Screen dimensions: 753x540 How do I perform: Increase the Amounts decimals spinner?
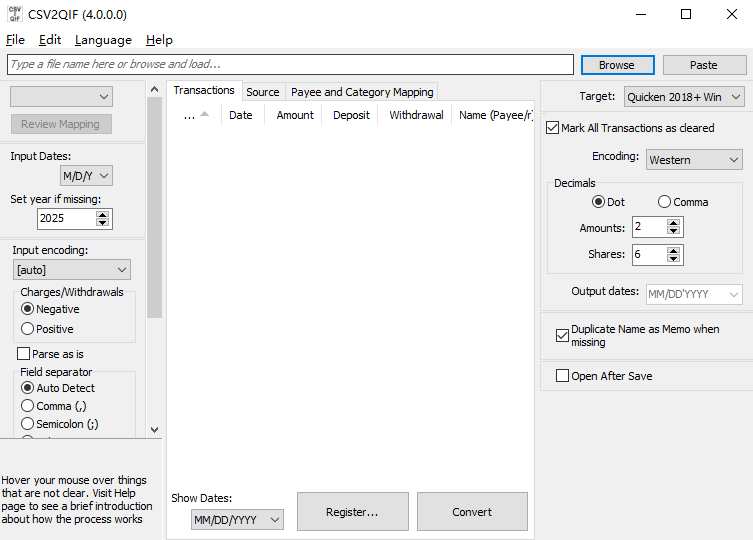point(674,223)
